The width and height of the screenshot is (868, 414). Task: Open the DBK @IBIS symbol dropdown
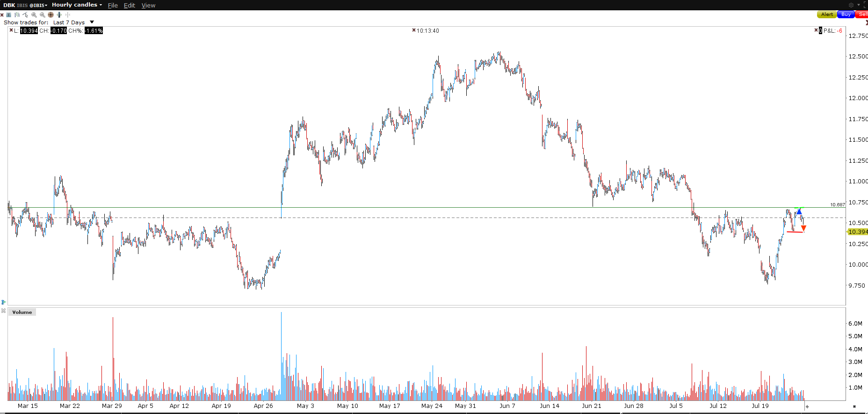click(25, 5)
